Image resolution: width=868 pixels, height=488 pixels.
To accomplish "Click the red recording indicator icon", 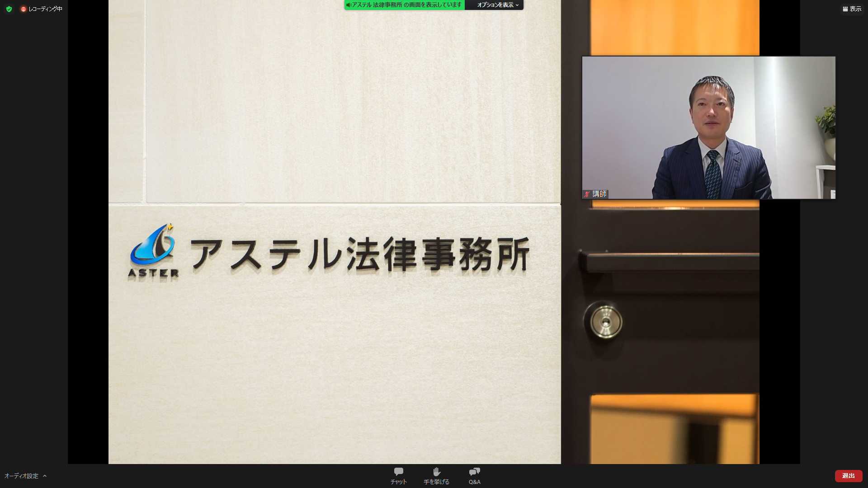I will tap(24, 9).
